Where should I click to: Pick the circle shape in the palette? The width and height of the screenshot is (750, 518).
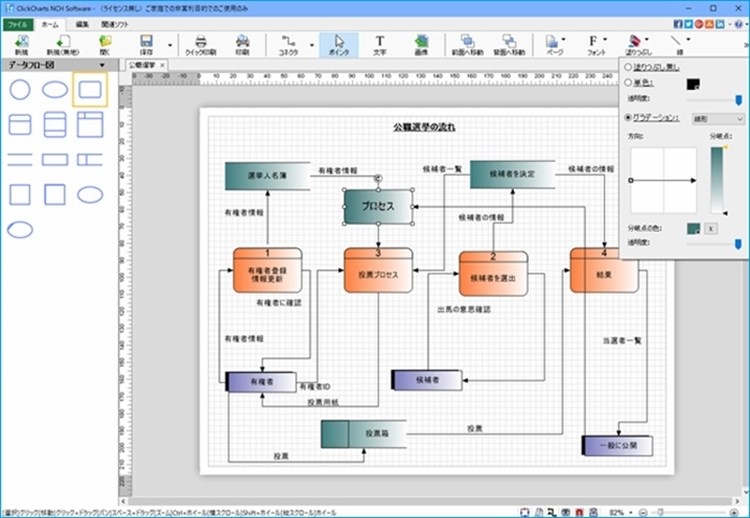[20, 89]
